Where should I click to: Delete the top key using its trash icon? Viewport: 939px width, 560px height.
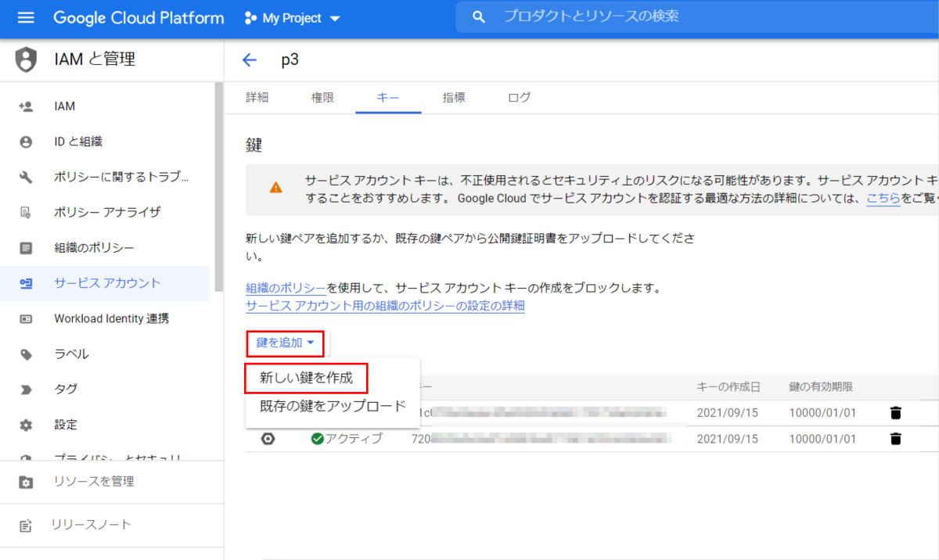tap(895, 412)
